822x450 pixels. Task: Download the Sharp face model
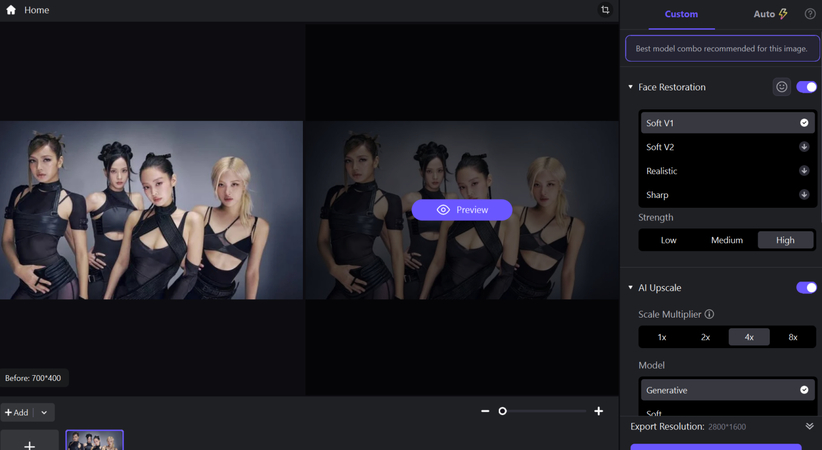(x=804, y=195)
